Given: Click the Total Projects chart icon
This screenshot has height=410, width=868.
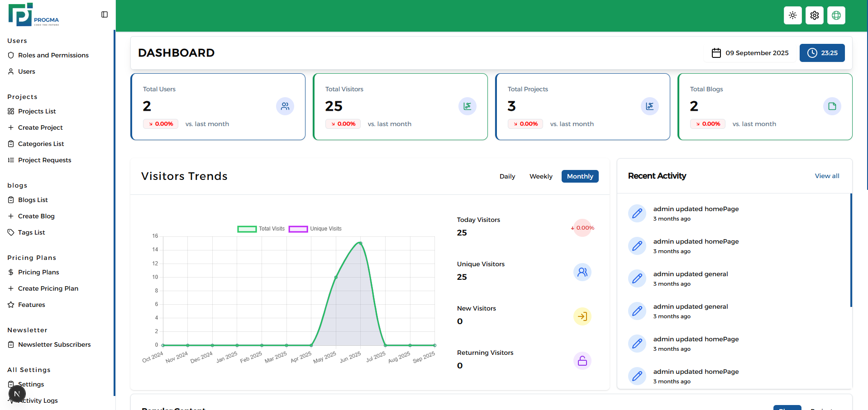Looking at the screenshot, I should (649, 106).
